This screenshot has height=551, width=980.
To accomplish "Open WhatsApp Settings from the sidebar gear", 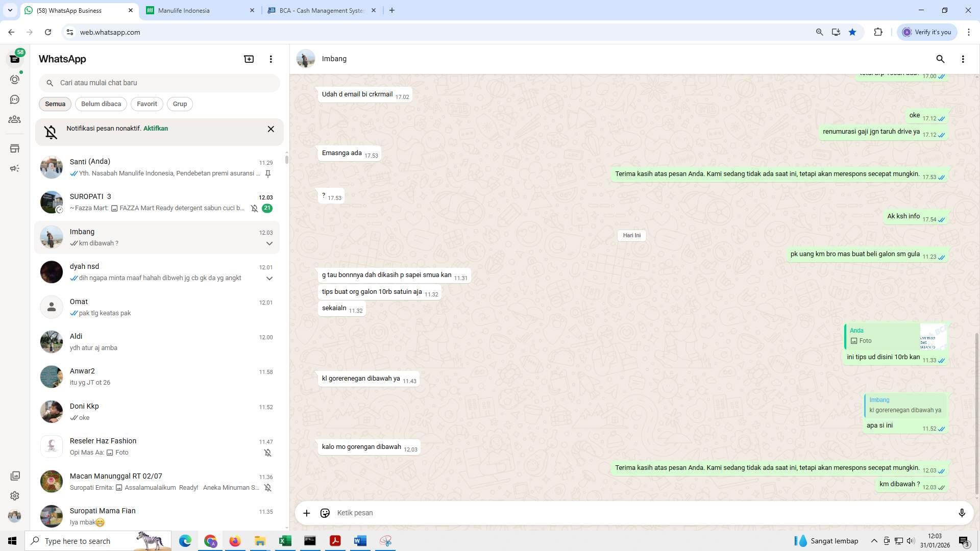I will (x=15, y=495).
